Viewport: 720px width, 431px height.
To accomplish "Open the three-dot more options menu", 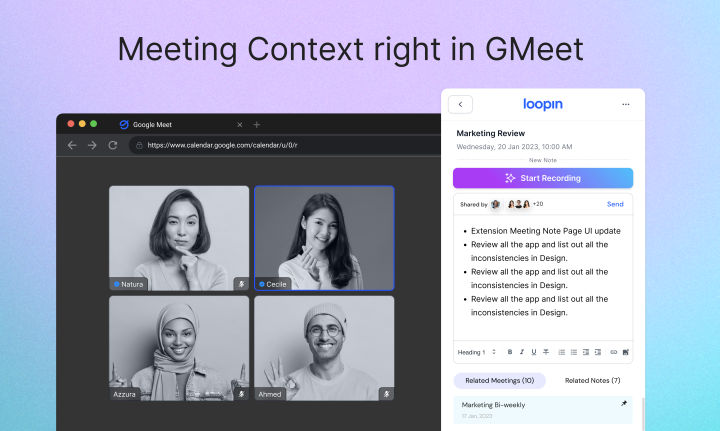I will [x=626, y=104].
